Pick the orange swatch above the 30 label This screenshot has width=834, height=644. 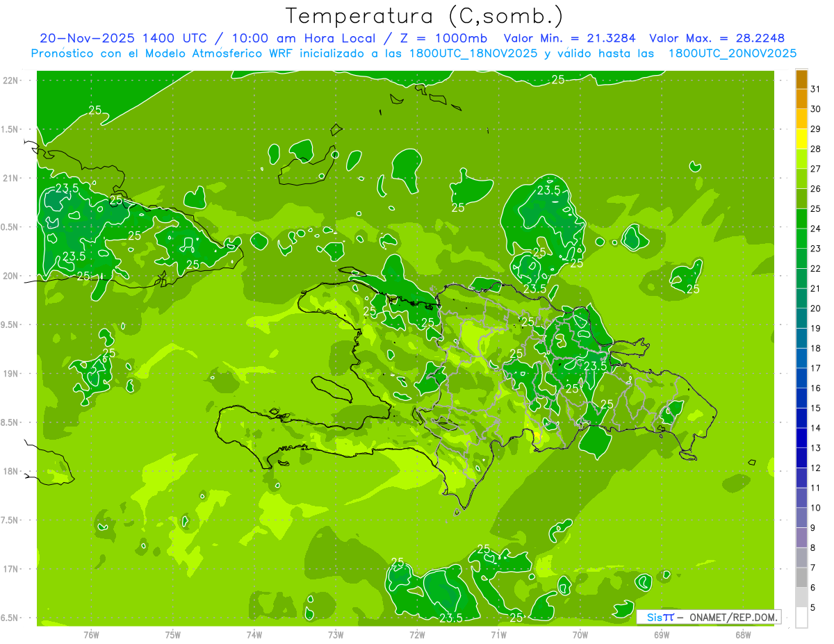point(801,99)
